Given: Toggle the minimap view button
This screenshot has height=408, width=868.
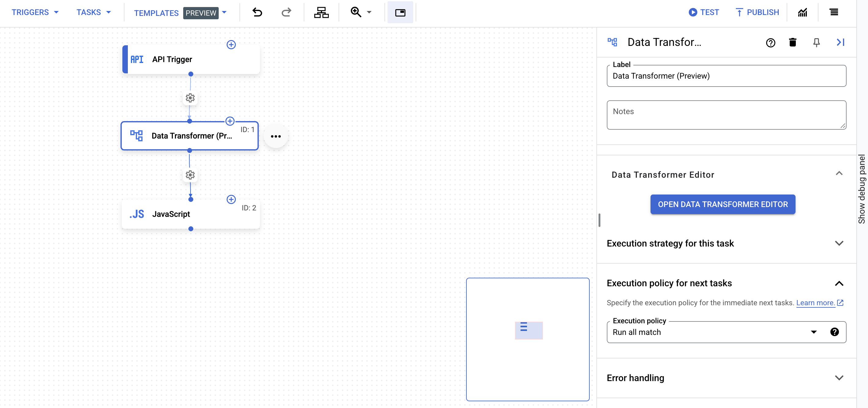Looking at the screenshot, I should [x=400, y=13].
